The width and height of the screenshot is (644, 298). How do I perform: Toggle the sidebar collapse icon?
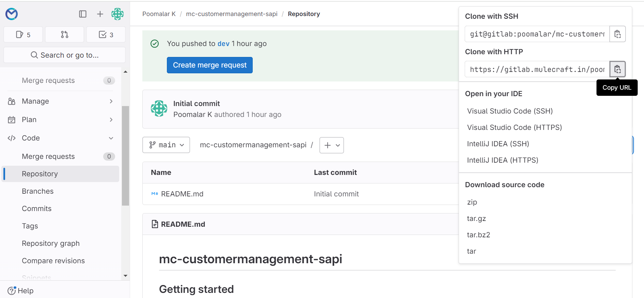(83, 14)
